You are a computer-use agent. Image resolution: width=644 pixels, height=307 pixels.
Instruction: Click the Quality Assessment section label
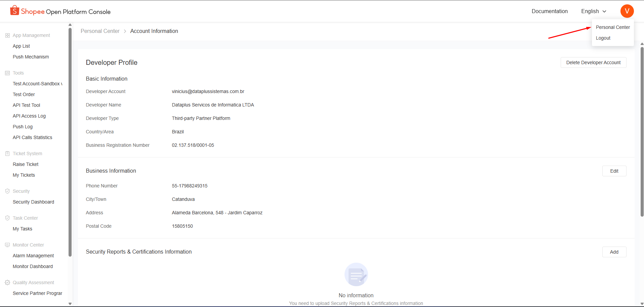33,282
